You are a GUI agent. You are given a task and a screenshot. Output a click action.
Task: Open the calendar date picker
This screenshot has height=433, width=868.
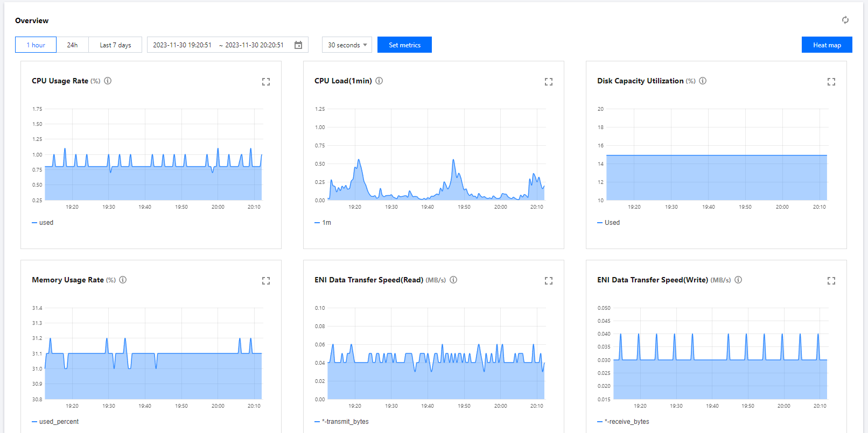click(298, 45)
